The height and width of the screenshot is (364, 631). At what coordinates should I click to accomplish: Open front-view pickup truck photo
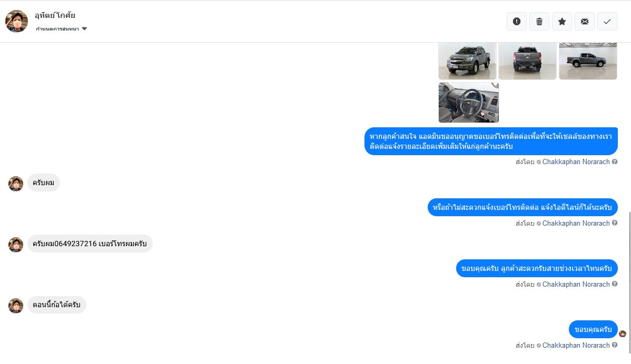[x=467, y=61]
